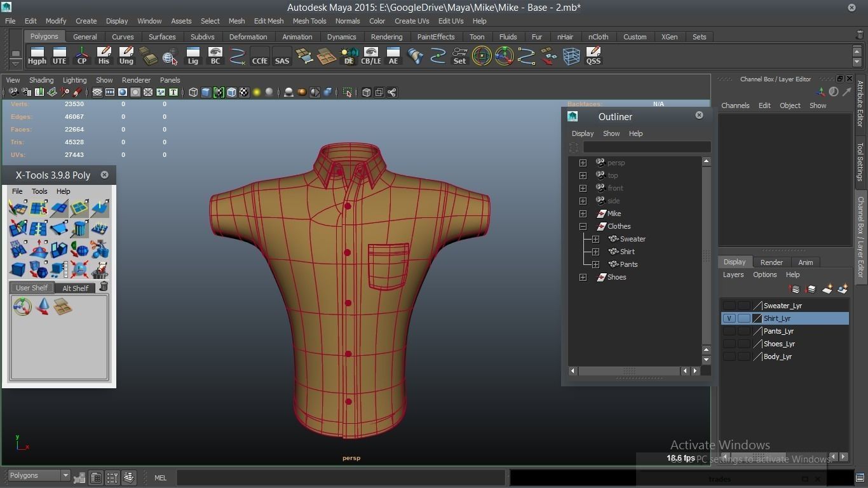
Task: Create new layer and assign selected objects
Action: point(843,289)
